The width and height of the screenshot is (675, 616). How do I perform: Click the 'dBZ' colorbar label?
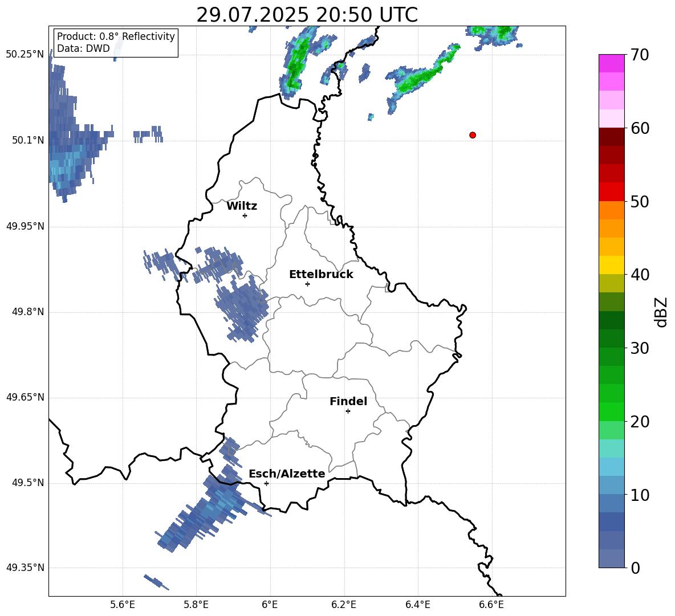pyautogui.click(x=662, y=312)
